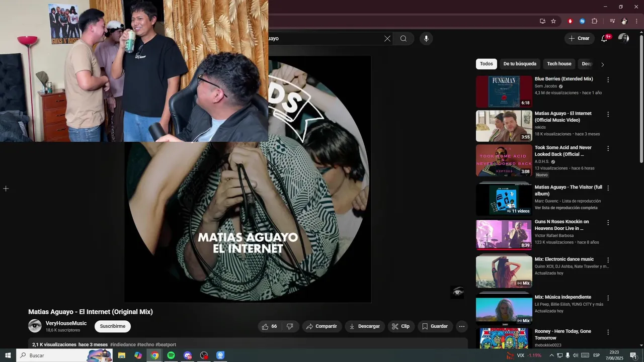Image resolution: width=644 pixels, height=362 pixels.
Task: Open the ESP input language indicator
Action: point(596,355)
